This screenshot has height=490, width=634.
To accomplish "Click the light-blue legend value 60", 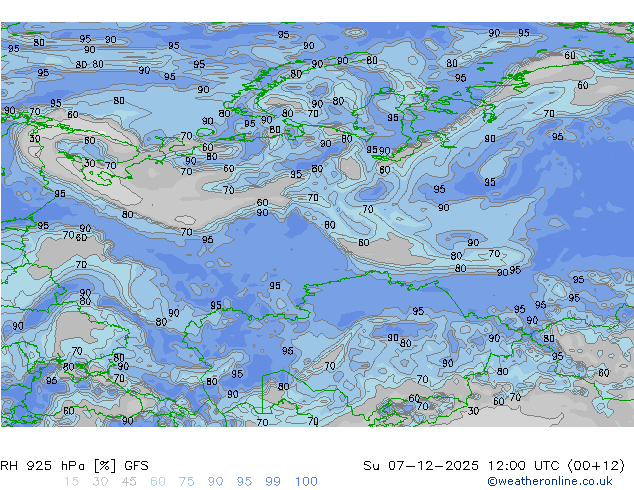I will coord(158,482).
